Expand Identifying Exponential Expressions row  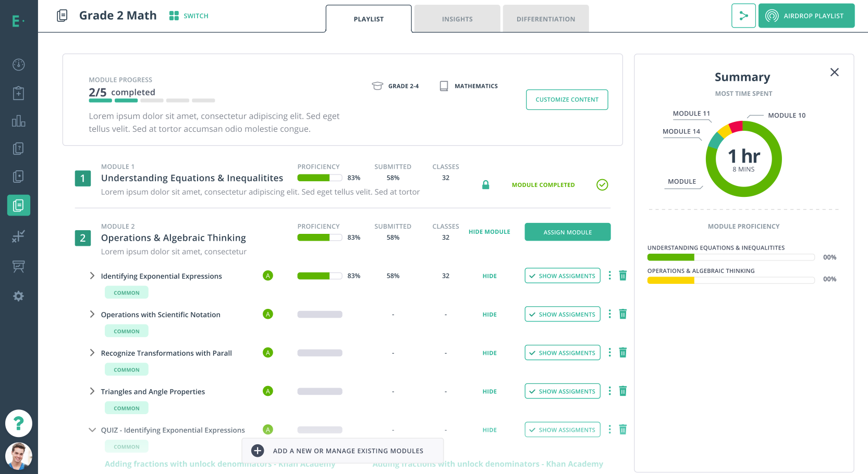tap(92, 276)
